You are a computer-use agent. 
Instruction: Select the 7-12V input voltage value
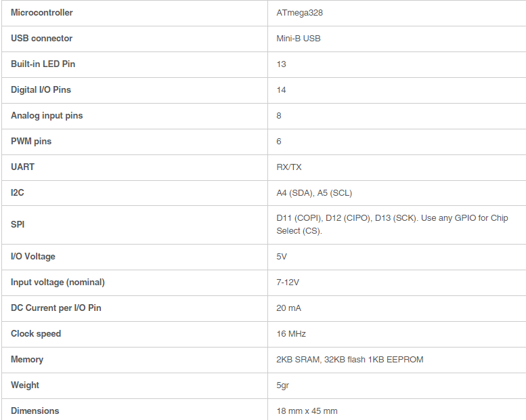point(288,282)
